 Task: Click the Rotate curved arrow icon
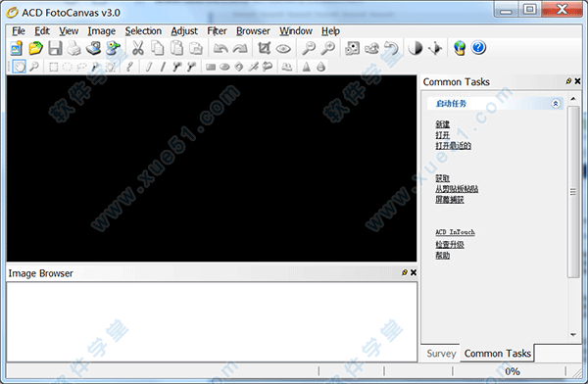(391, 48)
